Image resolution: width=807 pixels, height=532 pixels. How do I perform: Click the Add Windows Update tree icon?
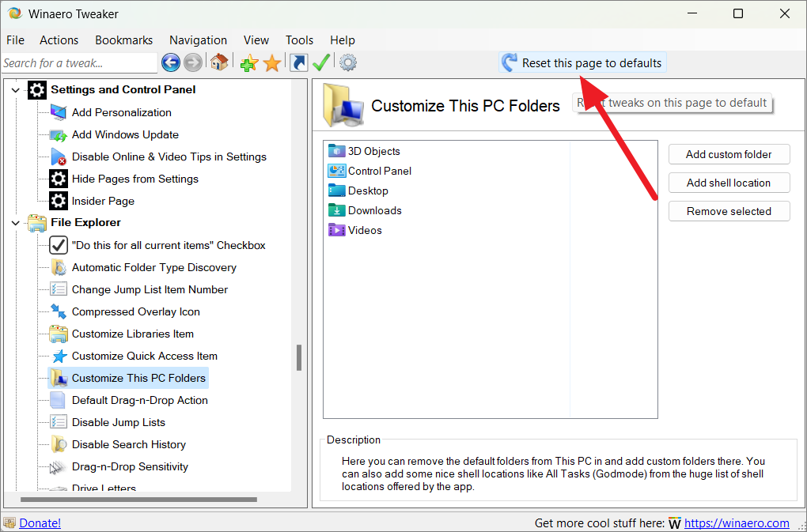coord(59,134)
